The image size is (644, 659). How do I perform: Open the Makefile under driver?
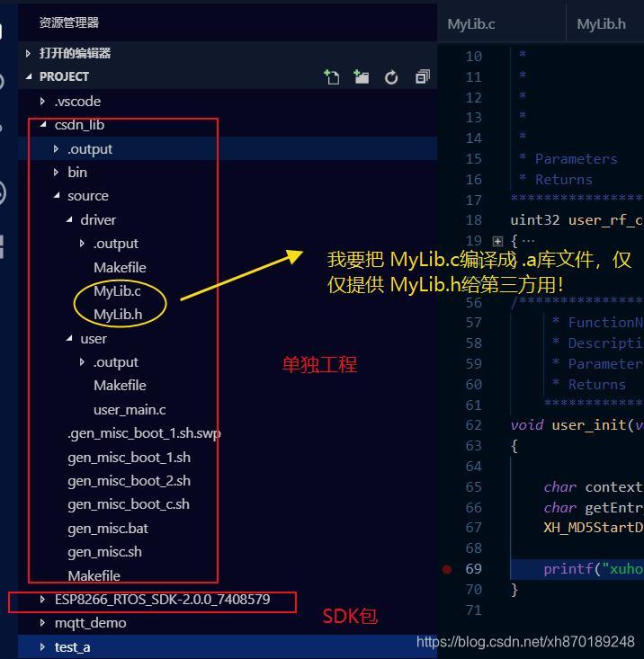coord(120,267)
